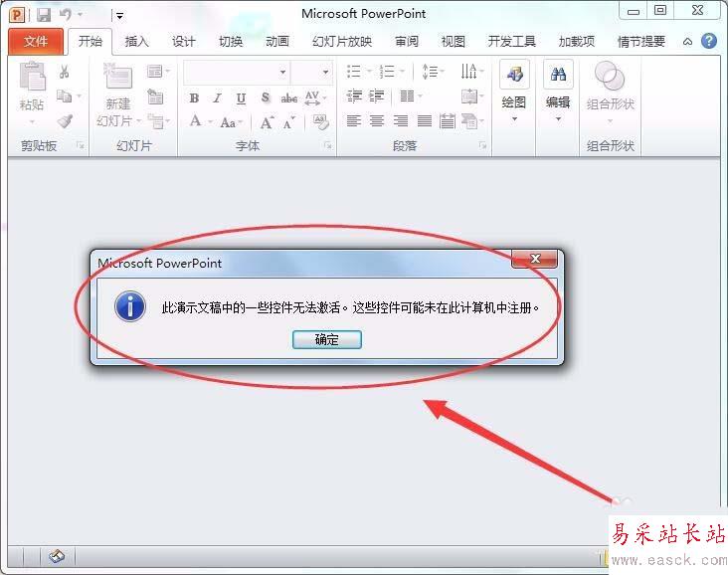Click the blue Help question mark icon
728x575 pixels.
click(709, 42)
